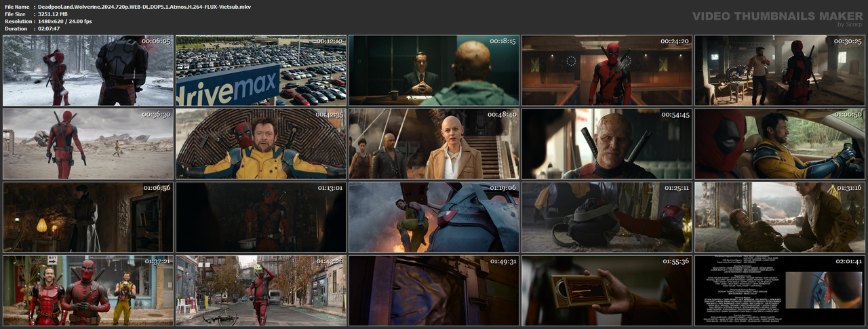Select the dark frame at 01:13:01
Screen dimensions: 868x329
tap(261, 217)
